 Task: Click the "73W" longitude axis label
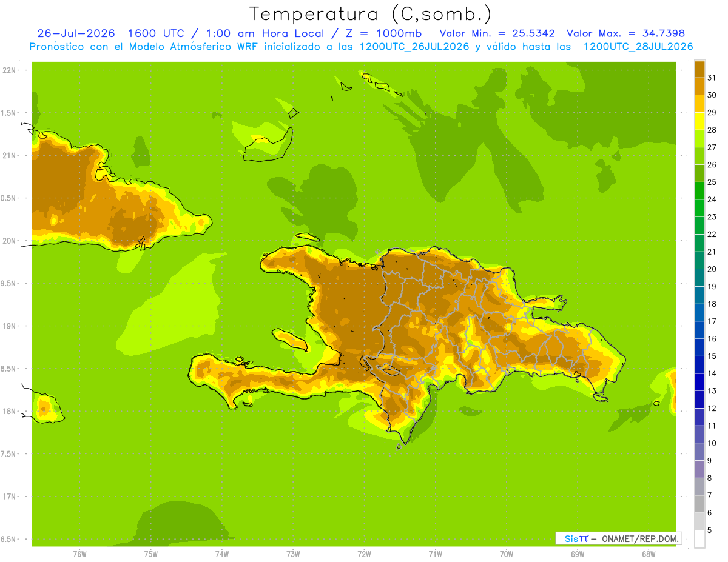(x=293, y=554)
